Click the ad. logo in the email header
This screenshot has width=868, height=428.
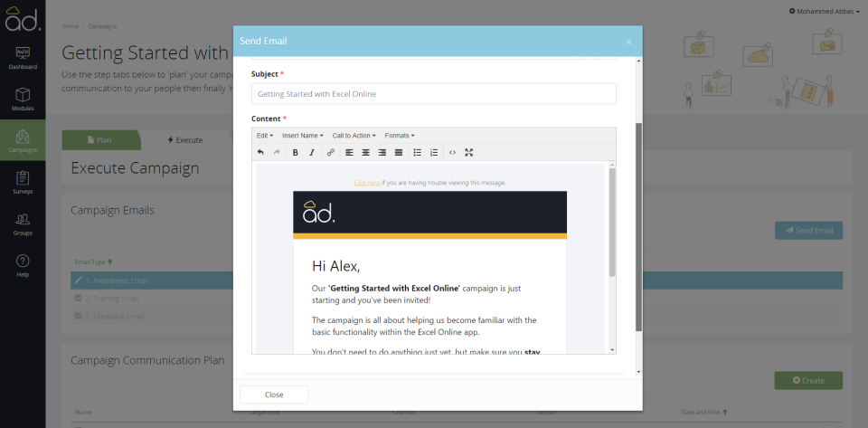pos(319,212)
